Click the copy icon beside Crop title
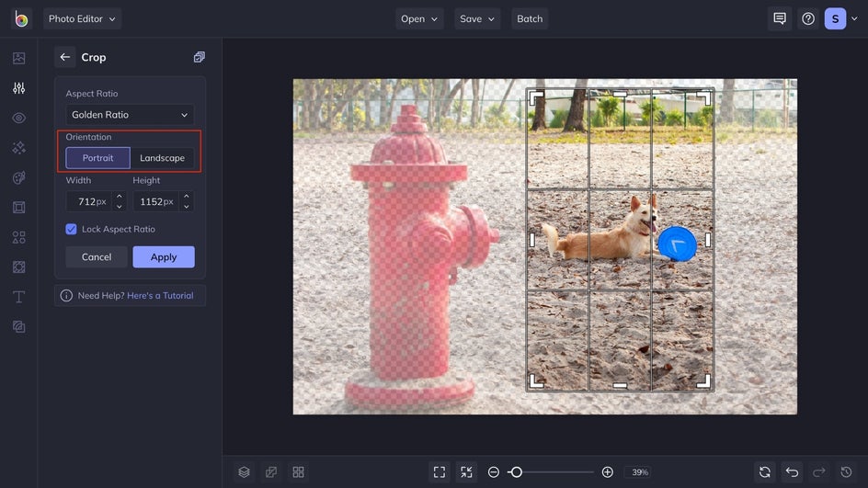 pos(200,57)
